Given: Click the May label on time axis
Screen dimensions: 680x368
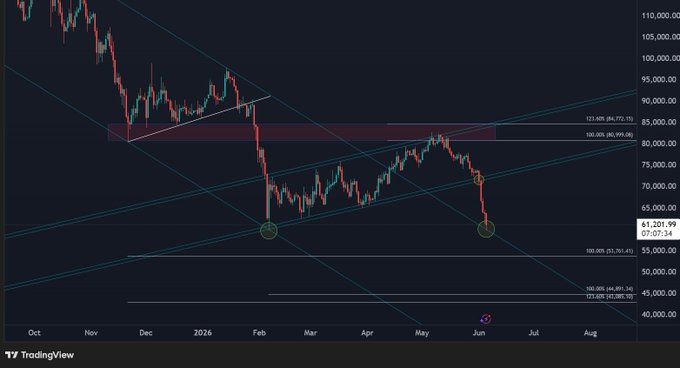Looking at the screenshot, I should click(x=422, y=332).
